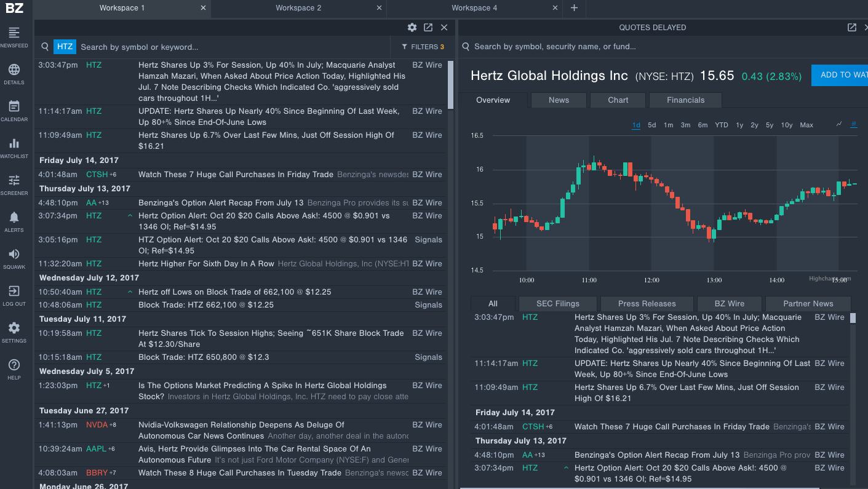The image size is (868, 489).
Task: Close the Workspace 2 tab
Action: pyautogui.click(x=380, y=8)
